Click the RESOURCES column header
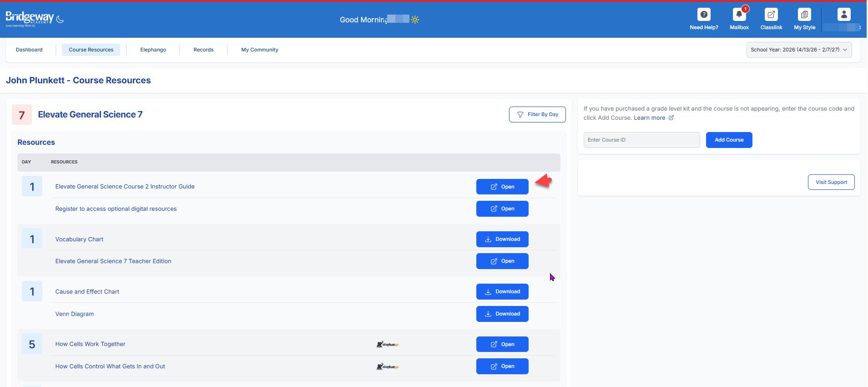The width and height of the screenshot is (868, 387). tap(64, 162)
